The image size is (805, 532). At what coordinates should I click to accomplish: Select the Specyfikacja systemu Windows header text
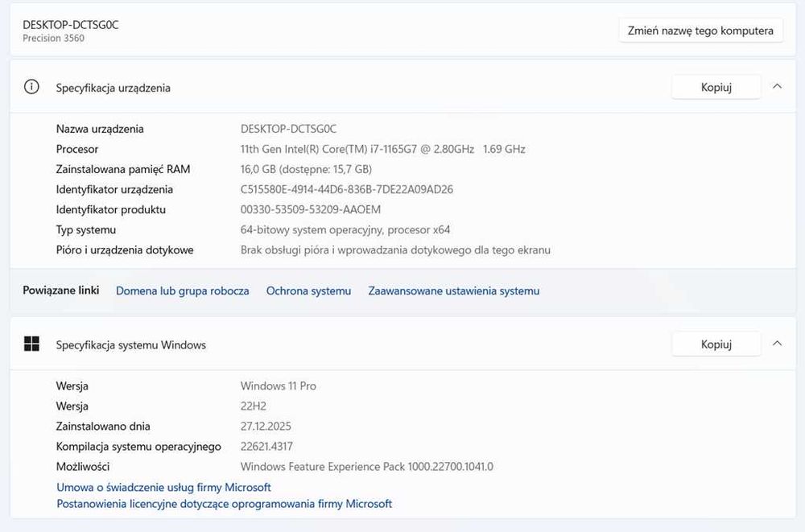[131, 345]
